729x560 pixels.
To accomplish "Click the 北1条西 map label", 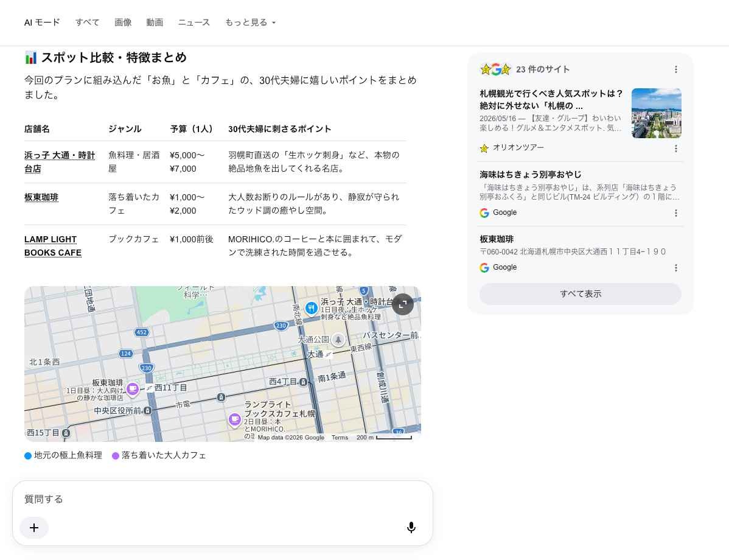I will point(44,362).
